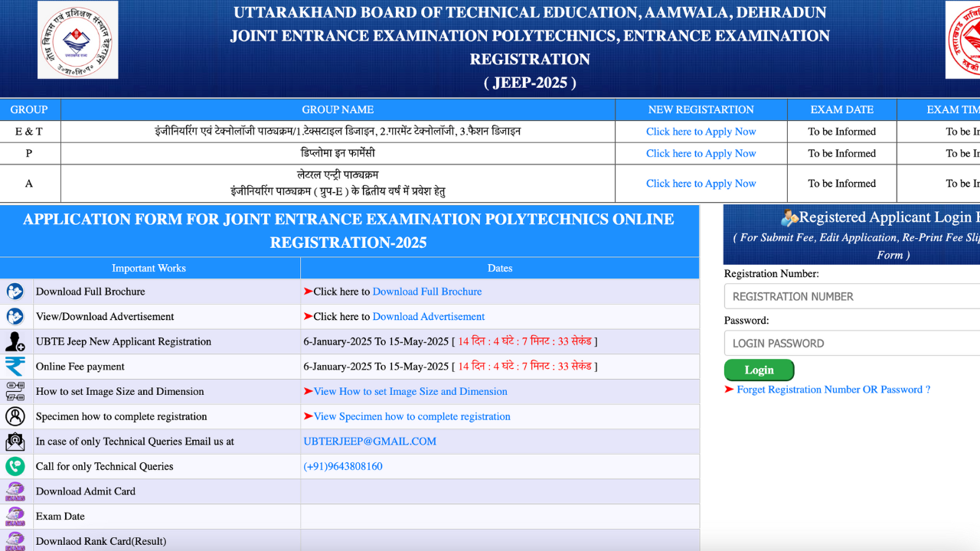Screen dimensions: 980x551
Task: Click the Download Admit Card label
Action: (86, 491)
